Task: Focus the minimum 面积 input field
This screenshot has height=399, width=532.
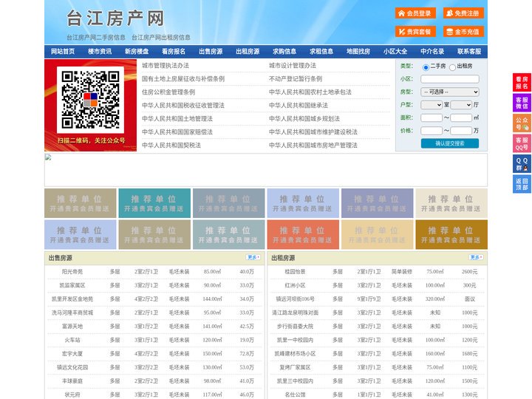Action: click(x=432, y=117)
